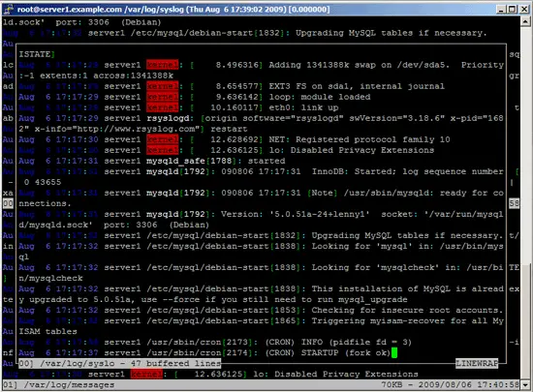The image size is (533, 392).
Task: Click the rsyslogd origin software line
Action: click(x=261, y=118)
